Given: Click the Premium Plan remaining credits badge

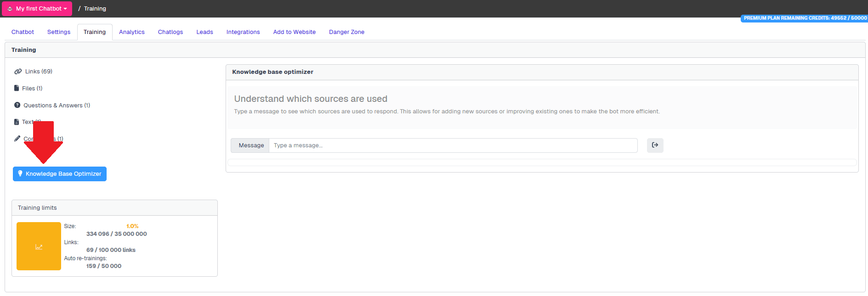Looking at the screenshot, I should (x=805, y=18).
